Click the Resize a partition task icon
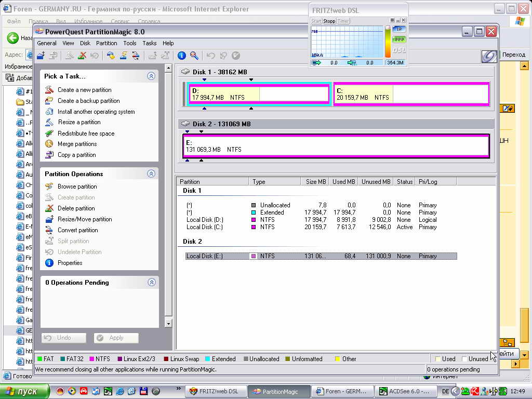Screen dimensions: 532x399 [49, 122]
